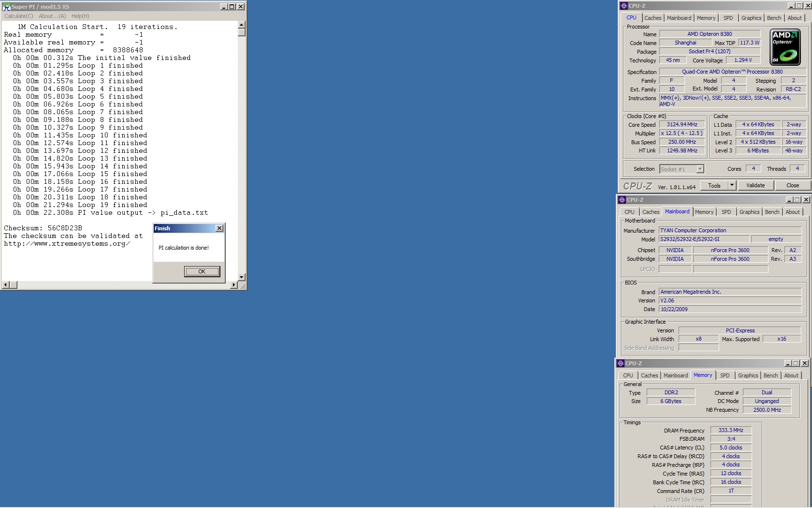Click the right arrow of Super PI horizontal scrollbar
Screen dimensions: 812x508
(234, 285)
